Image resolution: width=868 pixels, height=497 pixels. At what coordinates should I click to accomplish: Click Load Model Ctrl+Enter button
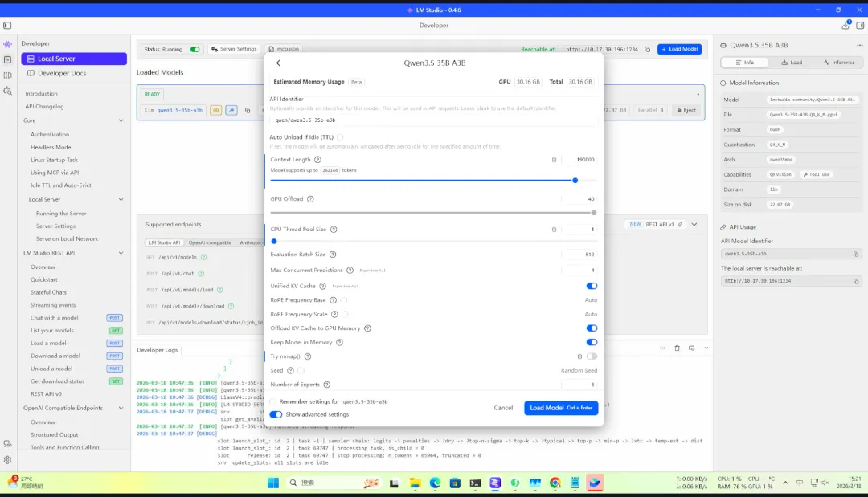tap(561, 408)
